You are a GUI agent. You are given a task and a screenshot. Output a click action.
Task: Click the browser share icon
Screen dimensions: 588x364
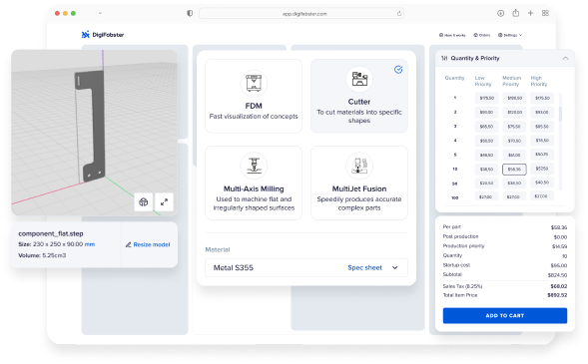coord(516,13)
